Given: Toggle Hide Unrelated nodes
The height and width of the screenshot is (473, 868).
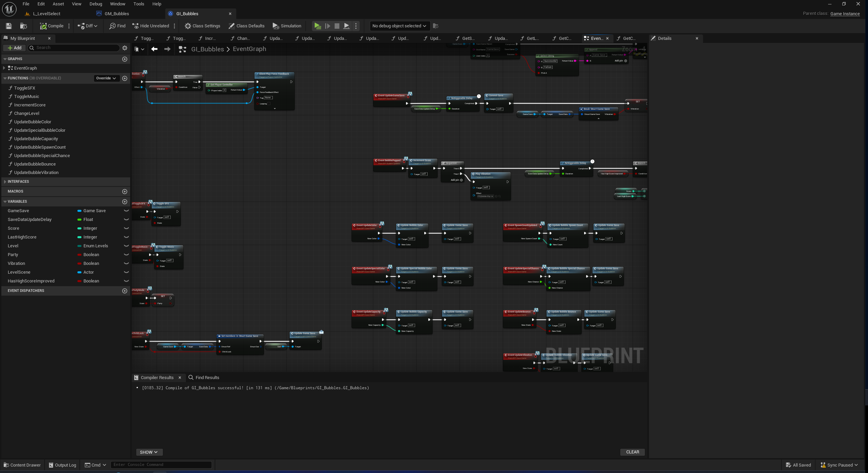Looking at the screenshot, I should click(151, 26).
